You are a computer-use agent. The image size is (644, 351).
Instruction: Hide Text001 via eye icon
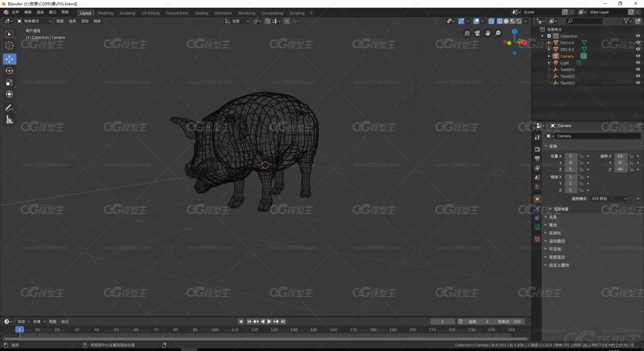coord(638,69)
